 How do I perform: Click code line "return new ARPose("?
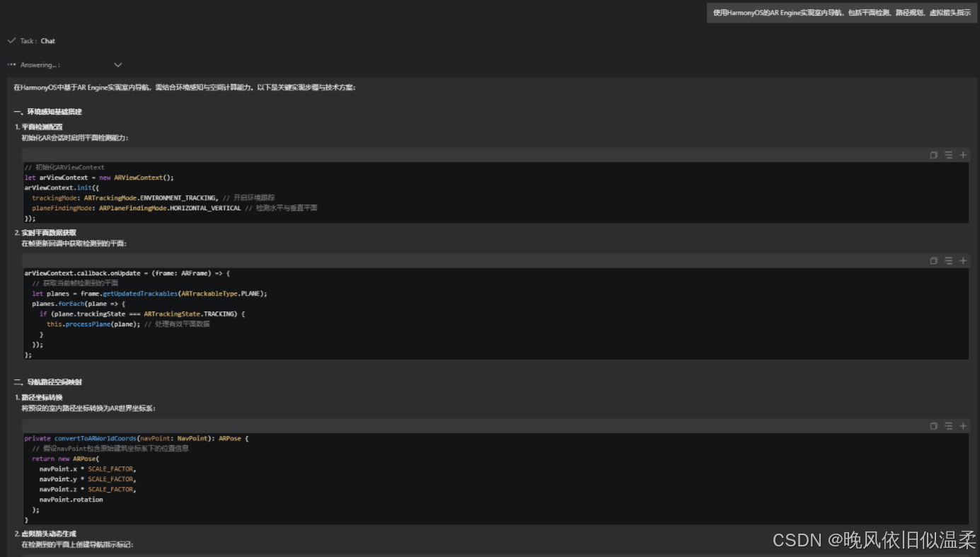pos(66,459)
